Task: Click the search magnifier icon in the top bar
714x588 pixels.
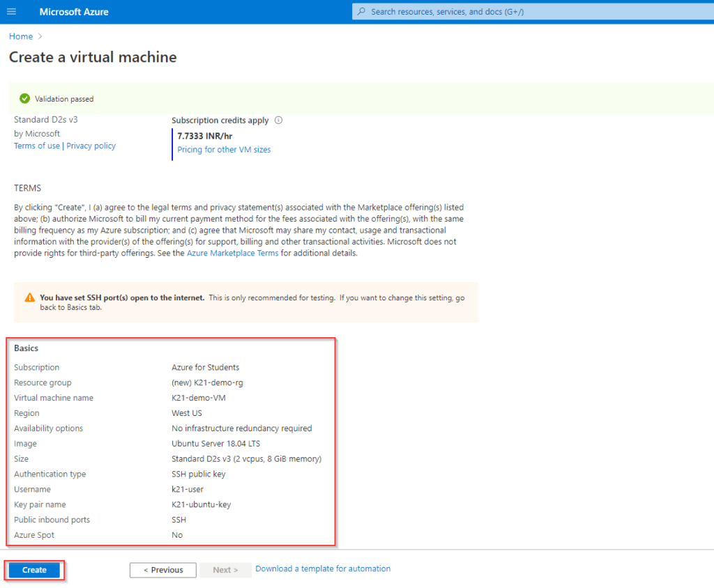Action: (362, 11)
